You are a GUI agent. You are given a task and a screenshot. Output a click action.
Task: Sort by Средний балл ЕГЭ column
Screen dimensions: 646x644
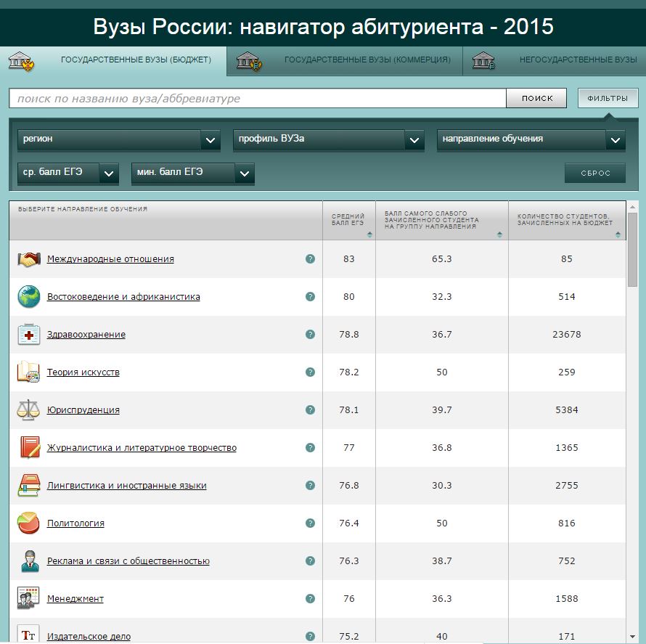click(x=369, y=235)
